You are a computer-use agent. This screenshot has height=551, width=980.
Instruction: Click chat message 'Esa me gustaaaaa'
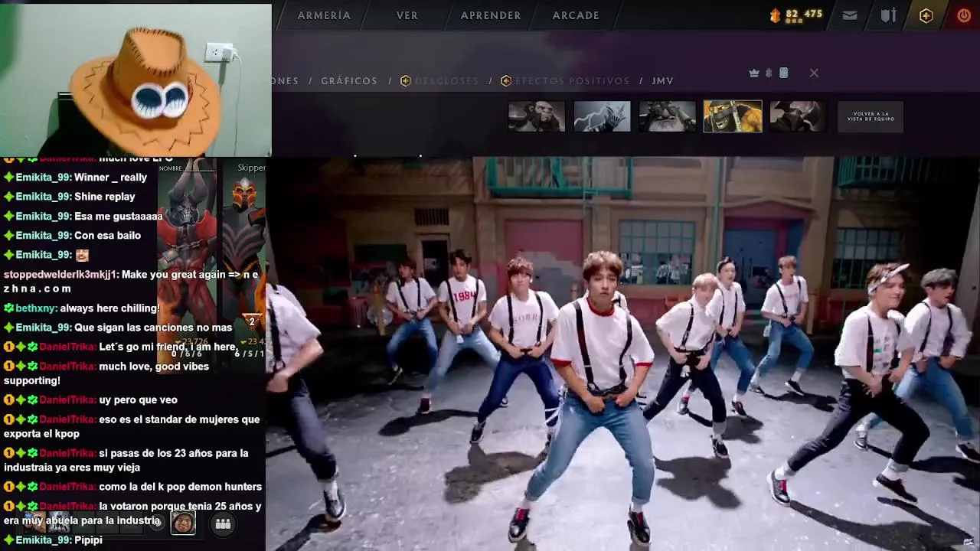tap(119, 217)
